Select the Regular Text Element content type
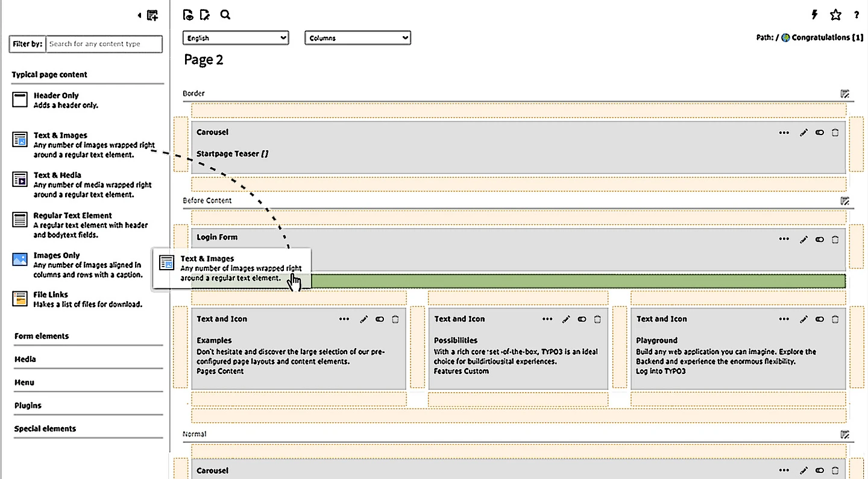This screenshot has width=868, height=479. (72, 215)
